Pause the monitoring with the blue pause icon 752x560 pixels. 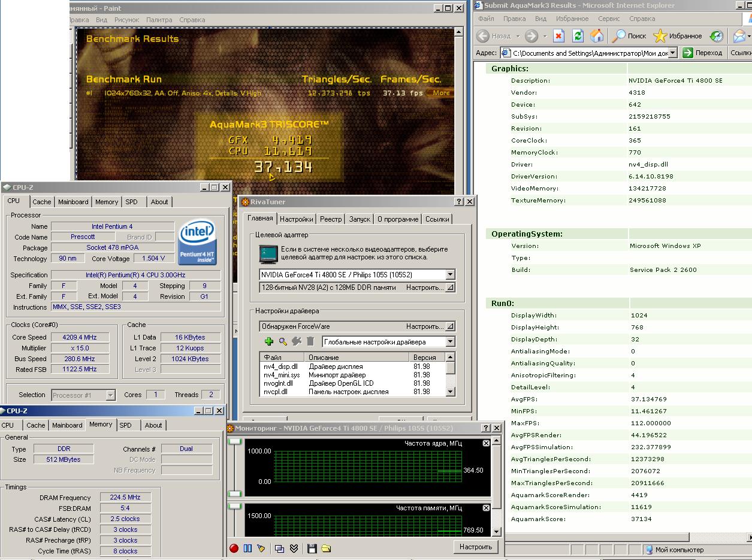point(247,548)
